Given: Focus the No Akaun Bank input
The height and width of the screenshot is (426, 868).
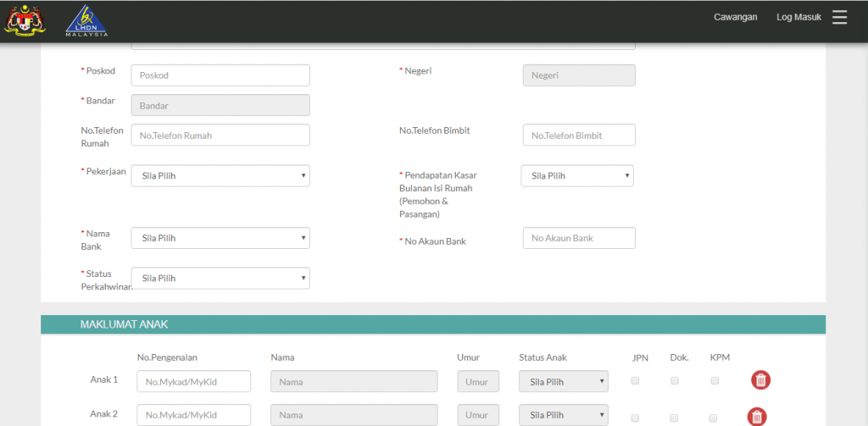Looking at the screenshot, I should point(579,238).
